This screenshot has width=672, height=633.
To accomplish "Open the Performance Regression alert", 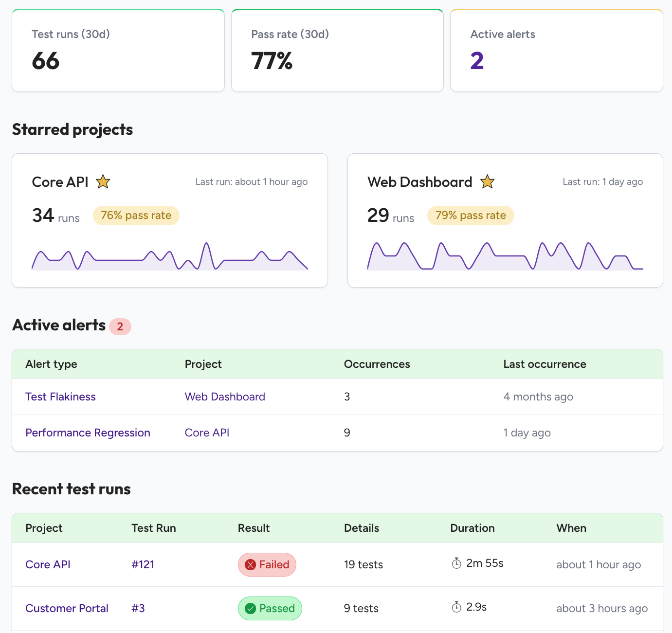I will (x=88, y=433).
